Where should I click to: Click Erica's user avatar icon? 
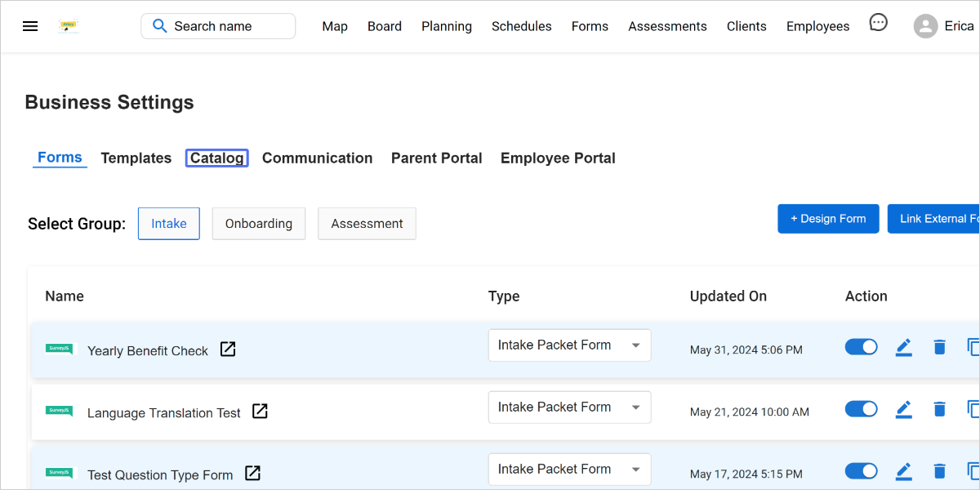pyautogui.click(x=925, y=26)
